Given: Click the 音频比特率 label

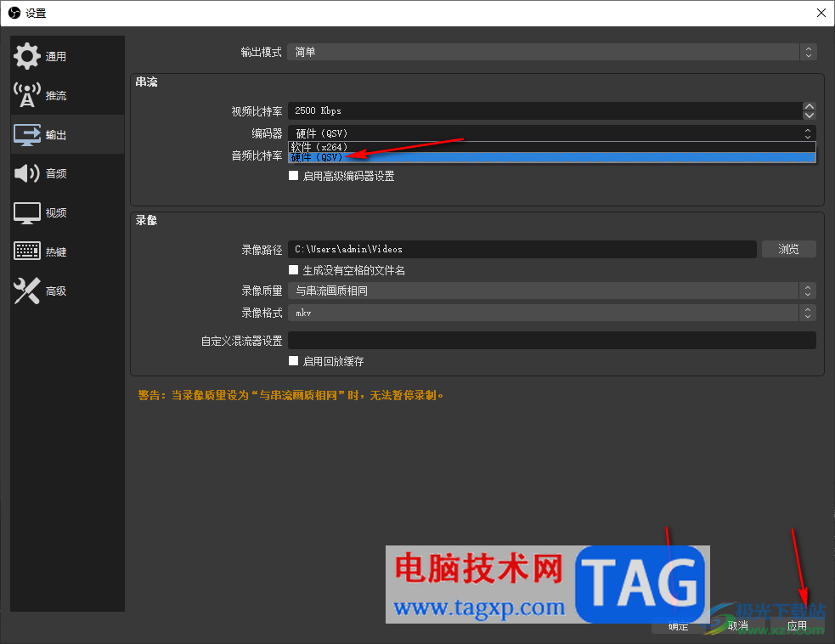Looking at the screenshot, I should click(x=257, y=155).
